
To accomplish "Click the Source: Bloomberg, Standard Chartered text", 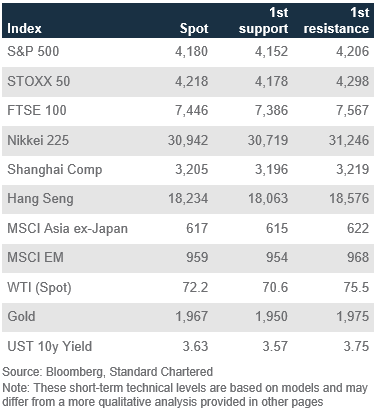I will pyautogui.click(x=107, y=372).
